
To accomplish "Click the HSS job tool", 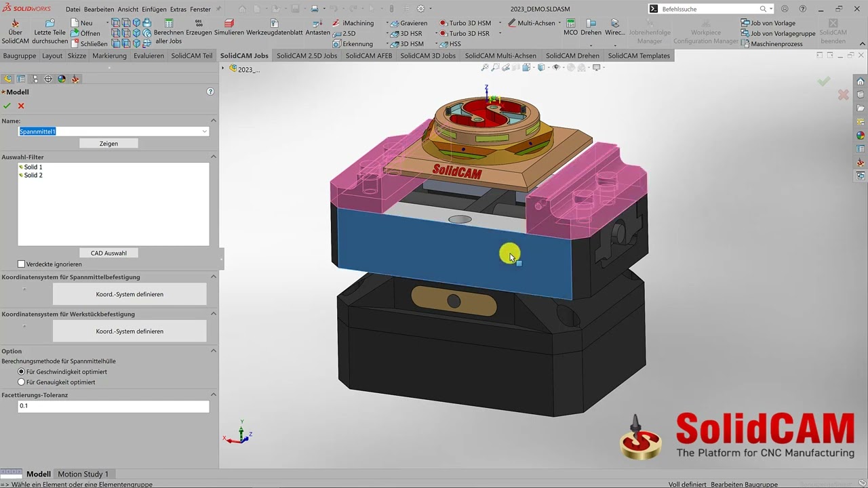I will coord(450,44).
